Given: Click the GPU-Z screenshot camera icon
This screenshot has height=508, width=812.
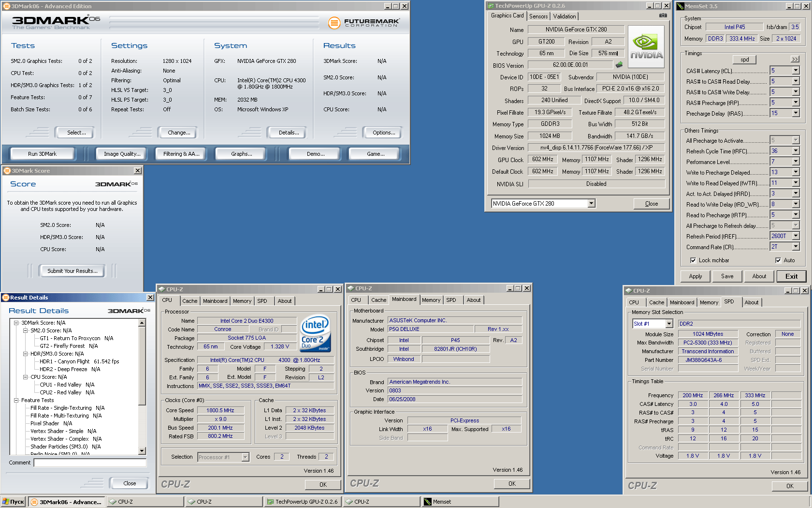Looking at the screenshot, I should click(663, 15).
